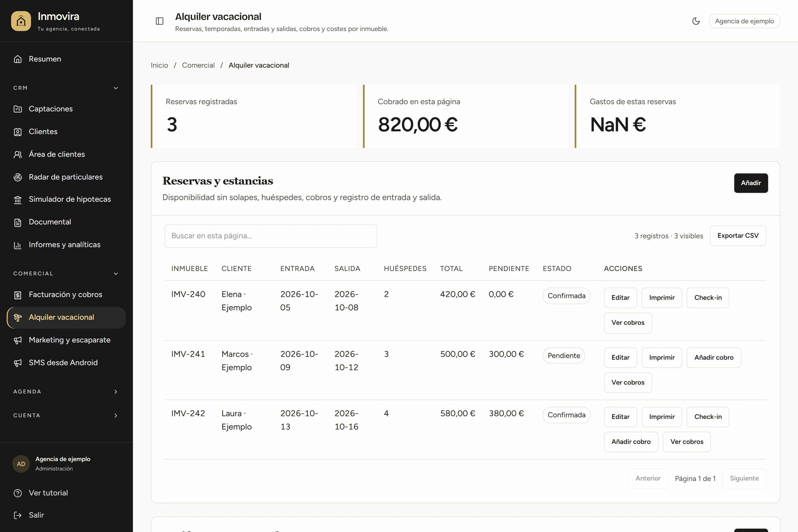Click the Simulador de hipotecas bank icon
The width and height of the screenshot is (798, 532).
pyautogui.click(x=18, y=199)
